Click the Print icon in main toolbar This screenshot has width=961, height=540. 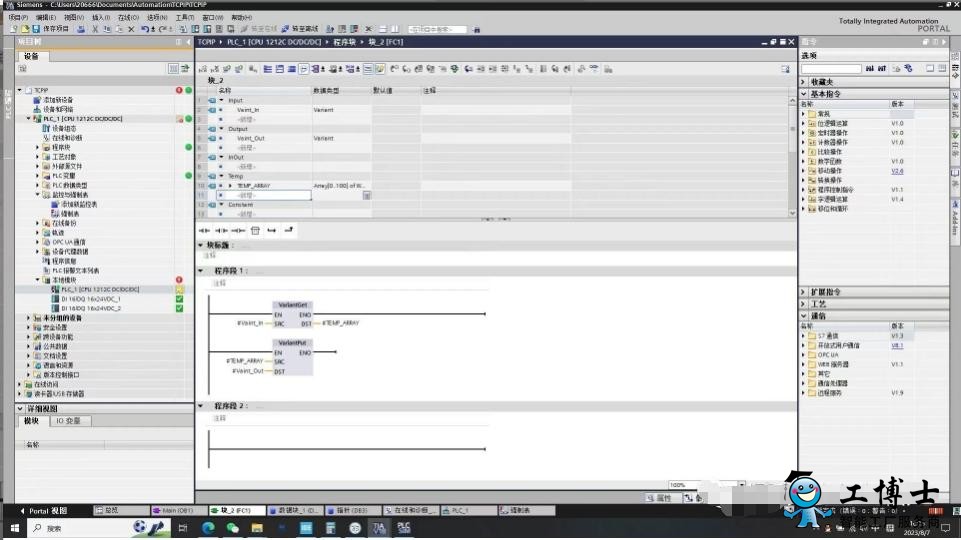click(81, 29)
